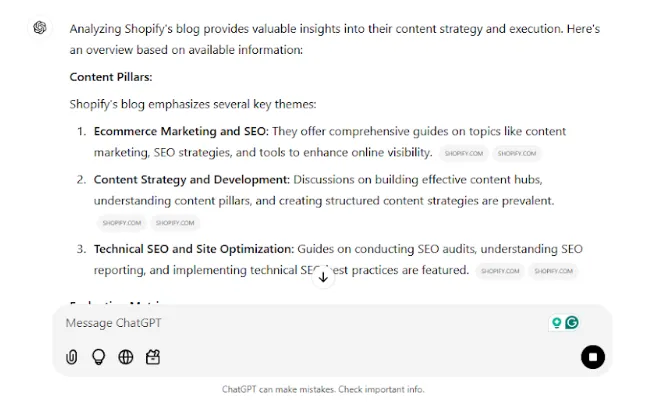
Task: Click the ChatGPT logo avatar
Action: click(40, 28)
